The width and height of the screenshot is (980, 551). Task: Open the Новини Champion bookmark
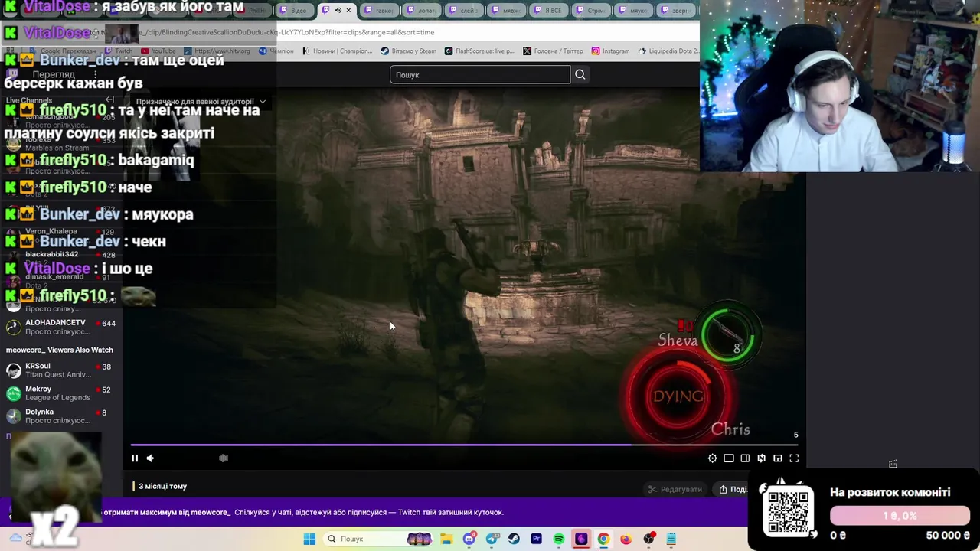[337, 51]
